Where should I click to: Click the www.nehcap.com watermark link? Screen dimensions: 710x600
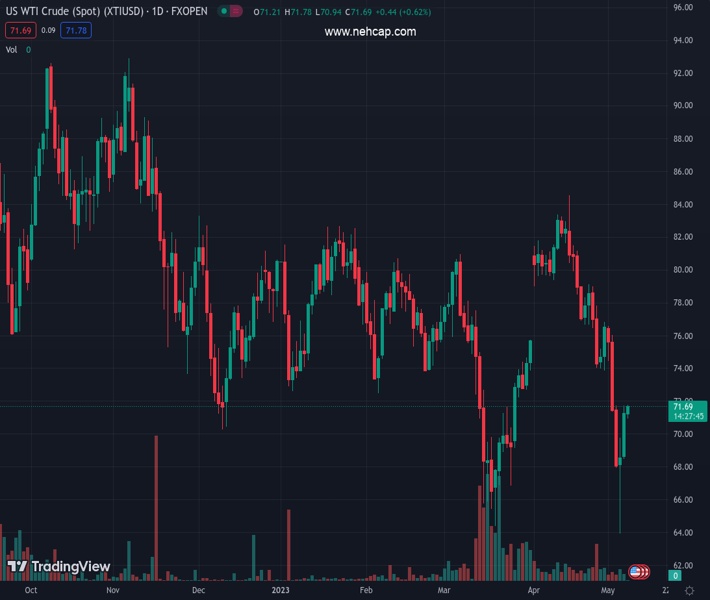(x=370, y=32)
